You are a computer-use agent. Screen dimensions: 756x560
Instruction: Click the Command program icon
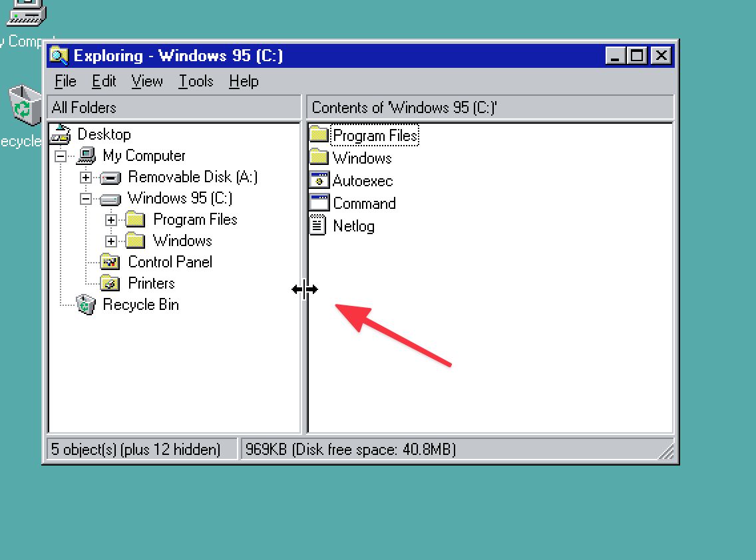click(x=319, y=204)
